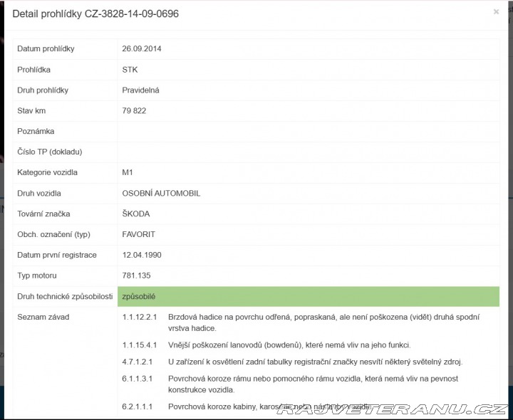
Task: Close the inspection detail dialog
Action: click(x=496, y=12)
